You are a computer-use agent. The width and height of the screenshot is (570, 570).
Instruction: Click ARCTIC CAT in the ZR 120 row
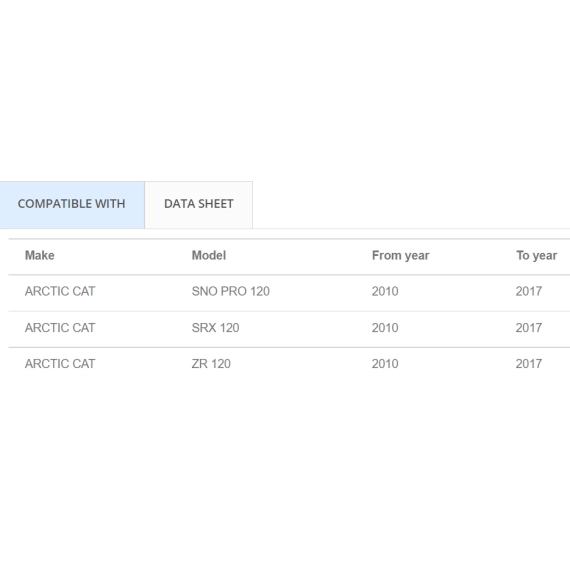(60, 364)
